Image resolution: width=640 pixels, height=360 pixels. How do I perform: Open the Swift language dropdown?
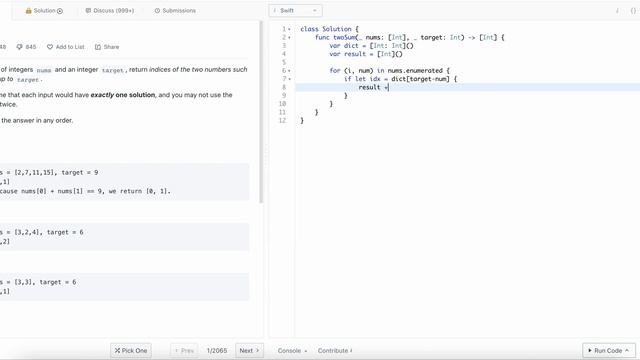(x=296, y=11)
